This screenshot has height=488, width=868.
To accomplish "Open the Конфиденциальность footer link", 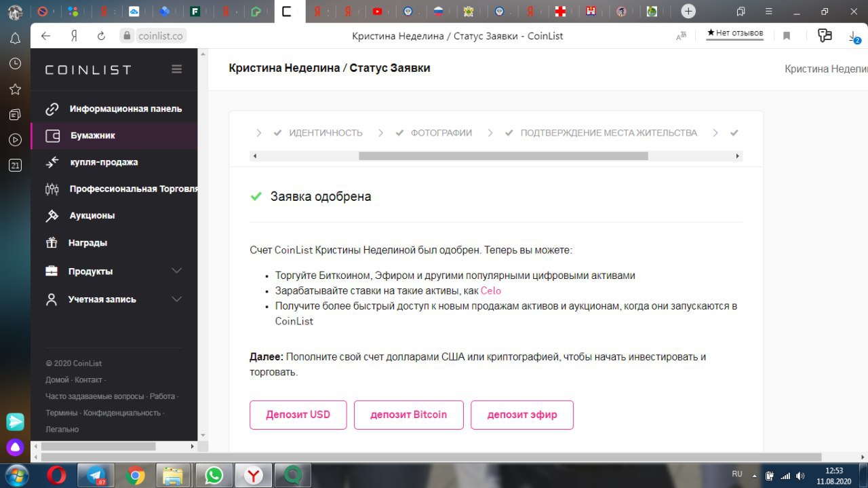I will [122, 413].
